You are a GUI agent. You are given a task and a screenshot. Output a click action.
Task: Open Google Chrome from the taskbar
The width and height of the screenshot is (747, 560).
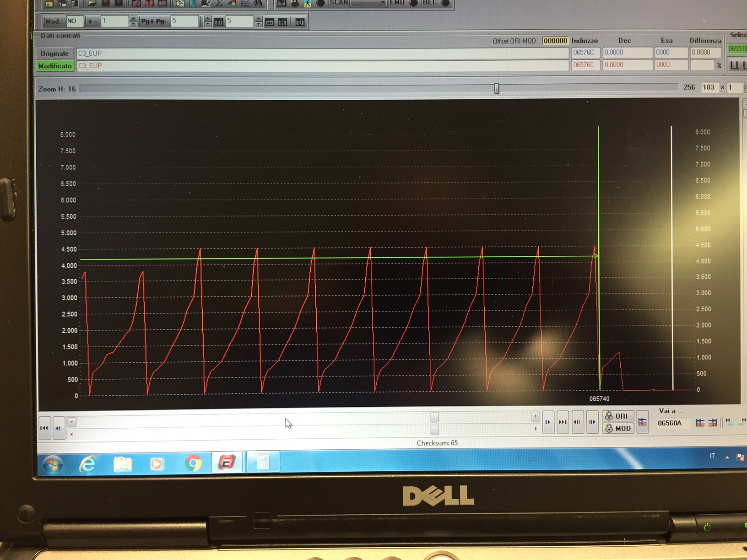pos(193,463)
